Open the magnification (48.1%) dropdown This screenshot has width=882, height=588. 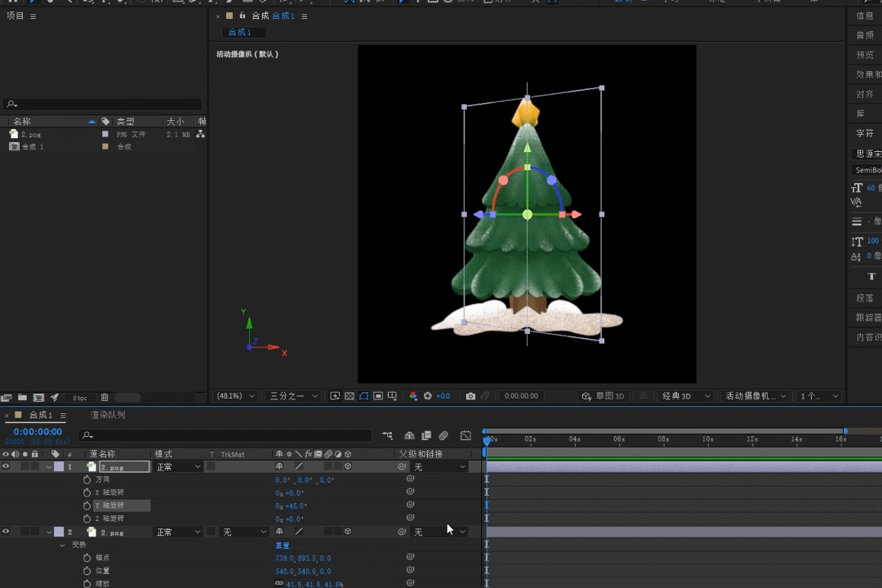pyautogui.click(x=235, y=396)
